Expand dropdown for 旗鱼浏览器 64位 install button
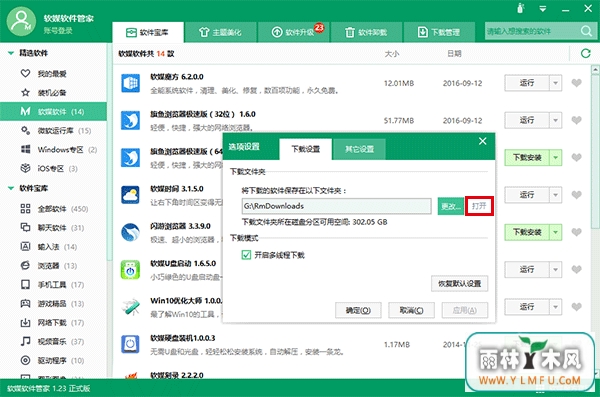Image resolution: width=600 pixels, height=397 pixels. (556, 157)
